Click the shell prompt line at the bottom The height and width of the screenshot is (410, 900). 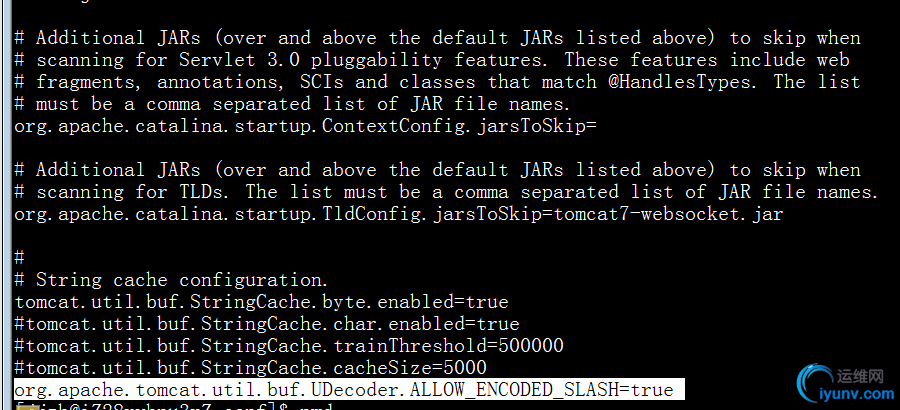point(172,407)
